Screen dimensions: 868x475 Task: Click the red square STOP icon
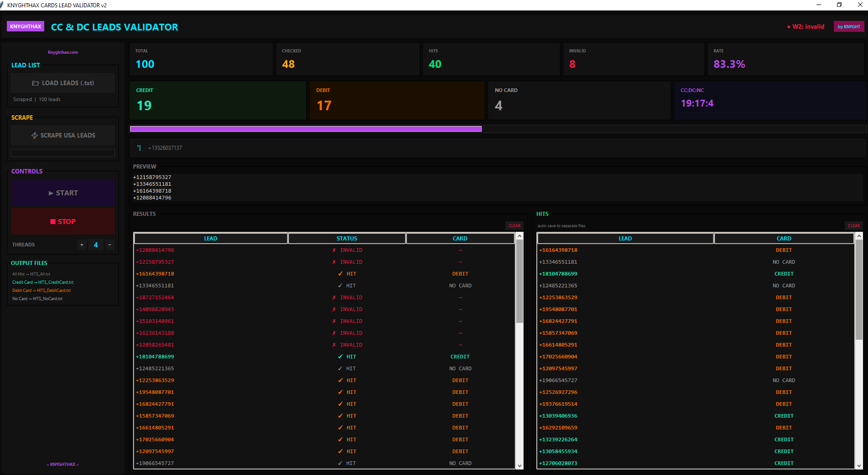point(53,222)
